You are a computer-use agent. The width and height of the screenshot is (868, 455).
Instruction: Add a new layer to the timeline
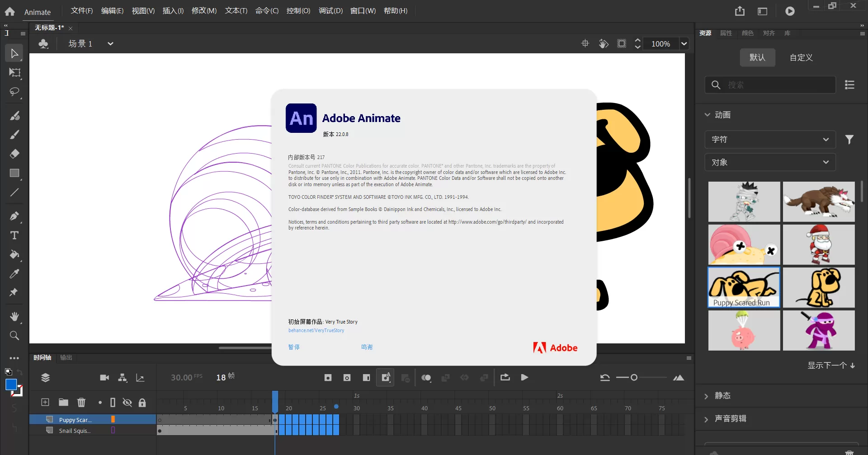(x=45, y=402)
